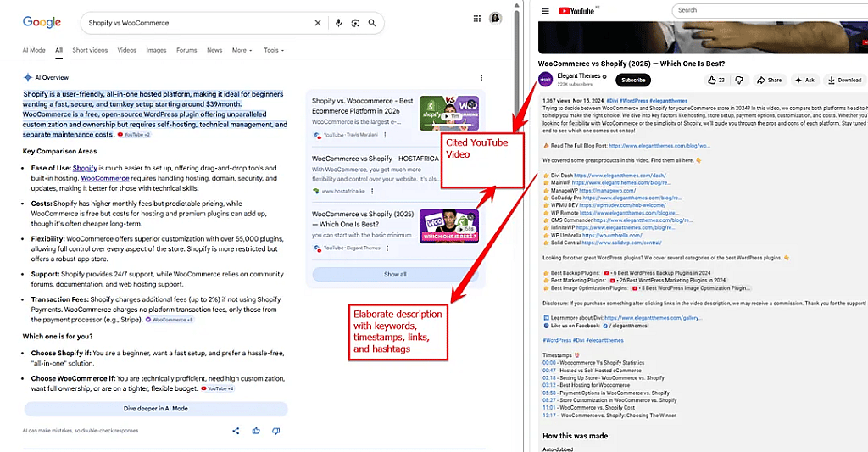The height and width of the screenshot is (452, 868).
Task: Click Dive deeper in AI Mode
Action: tap(156, 409)
